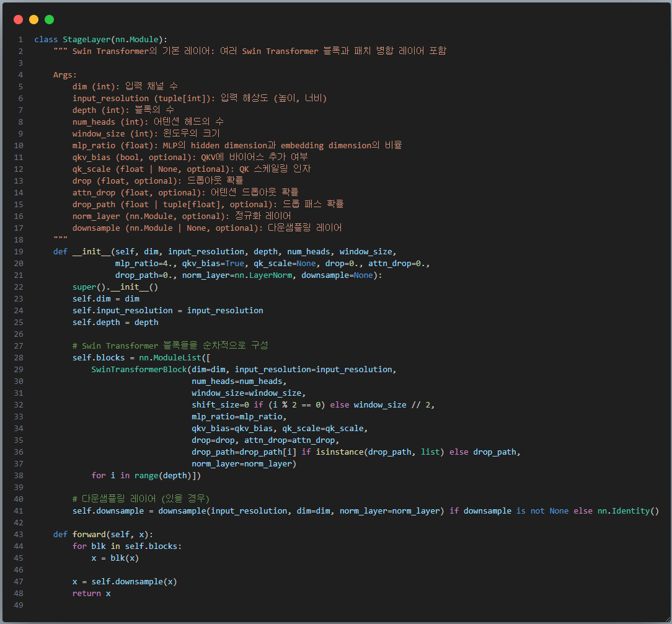Click line number 43 in gutter

[x=19, y=535]
